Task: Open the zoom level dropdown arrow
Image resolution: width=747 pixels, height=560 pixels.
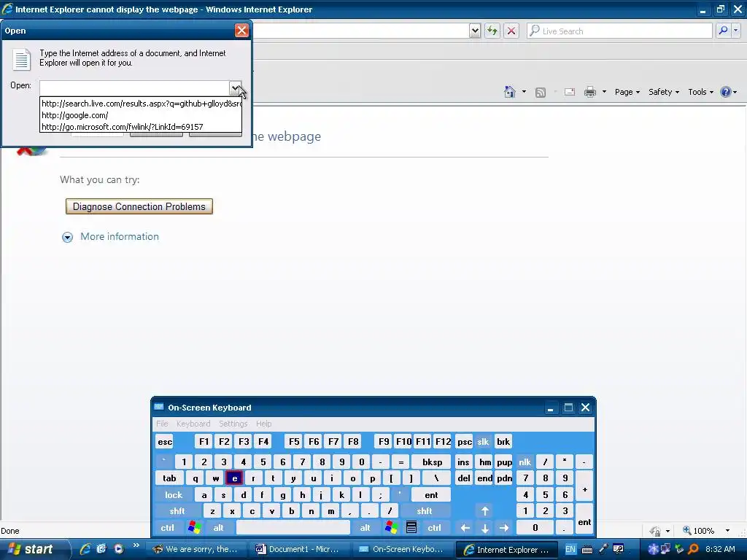Action: coord(727,531)
